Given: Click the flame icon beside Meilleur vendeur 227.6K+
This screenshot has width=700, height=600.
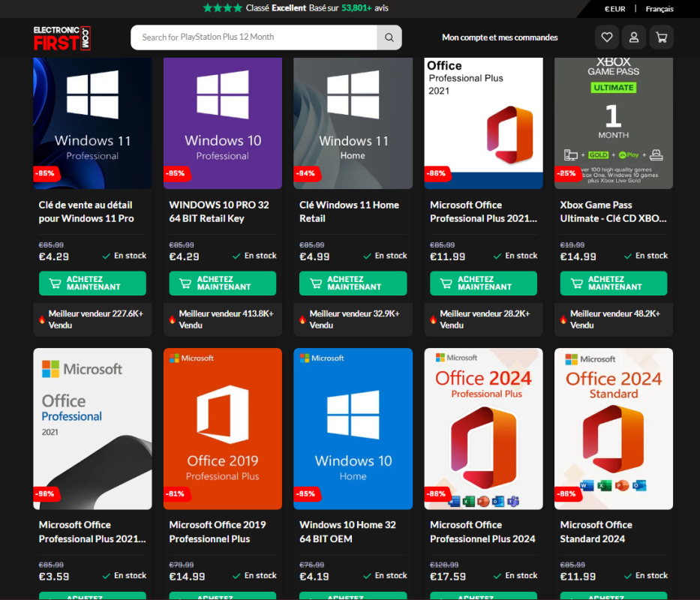Looking at the screenshot, I should 42,319.
